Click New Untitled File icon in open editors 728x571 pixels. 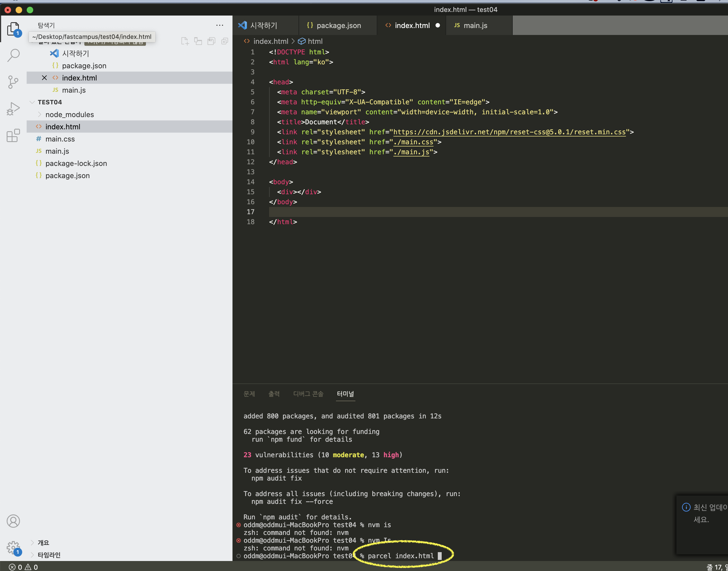point(185,41)
